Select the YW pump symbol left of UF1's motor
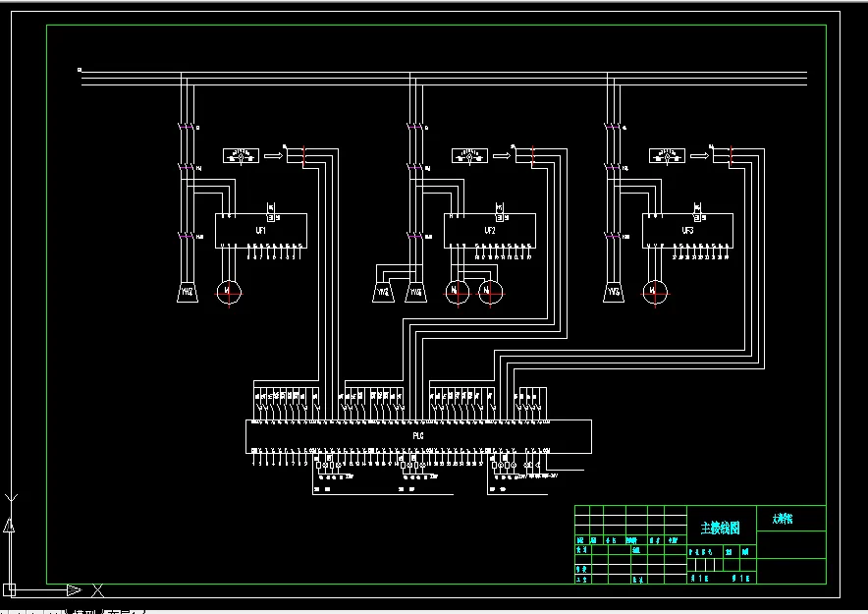 pos(188,293)
